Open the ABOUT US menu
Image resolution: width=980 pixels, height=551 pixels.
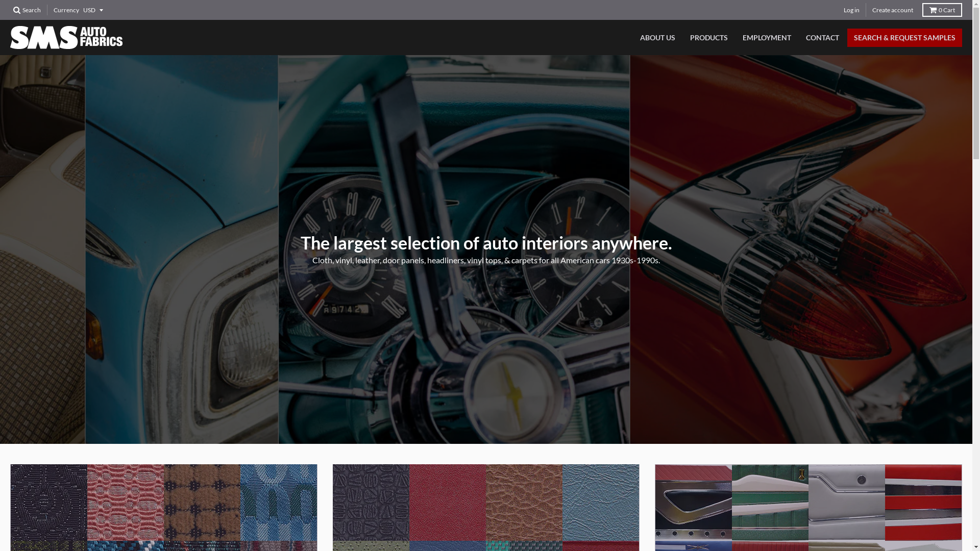[x=657, y=38]
